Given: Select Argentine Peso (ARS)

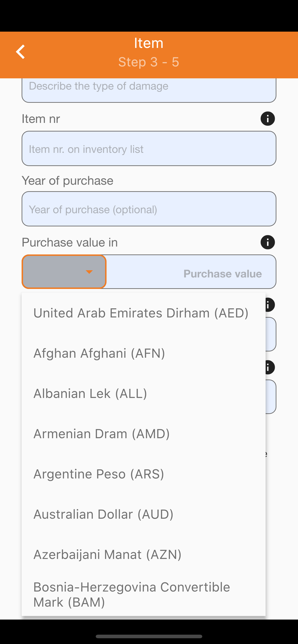Looking at the screenshot, I should tap(143, 474).
